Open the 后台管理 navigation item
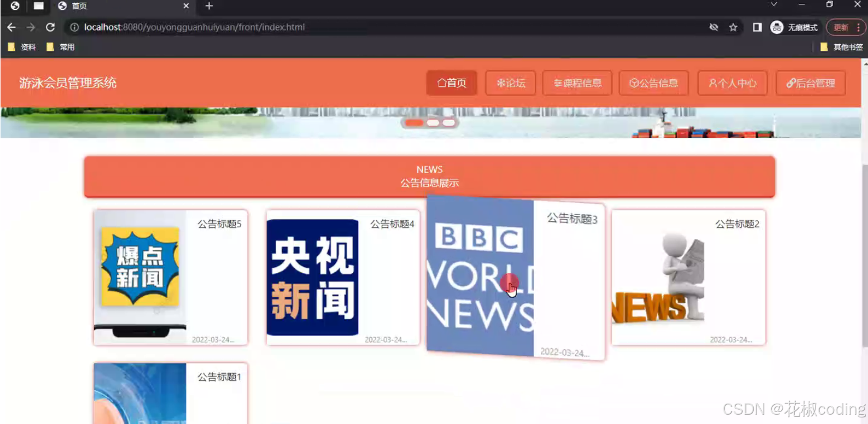 [x=811, y=83]
